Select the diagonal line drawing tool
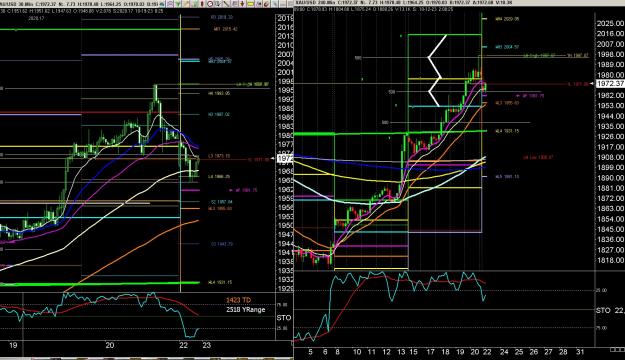 [226, 4]
